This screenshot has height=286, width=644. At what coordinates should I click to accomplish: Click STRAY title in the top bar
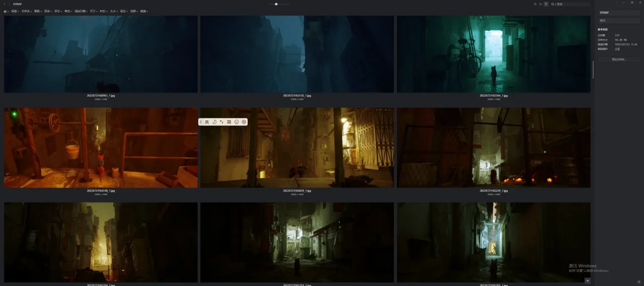(17, 4)
